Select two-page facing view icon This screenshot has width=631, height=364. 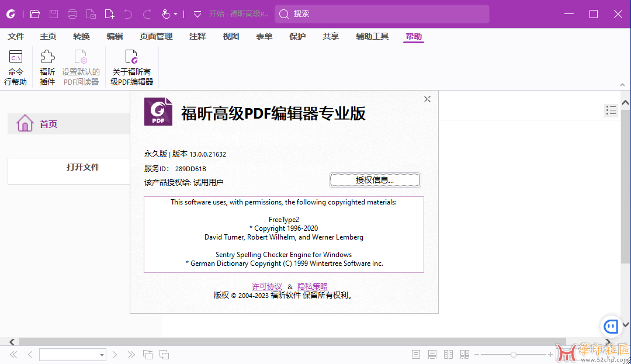(x=448, y=354)
